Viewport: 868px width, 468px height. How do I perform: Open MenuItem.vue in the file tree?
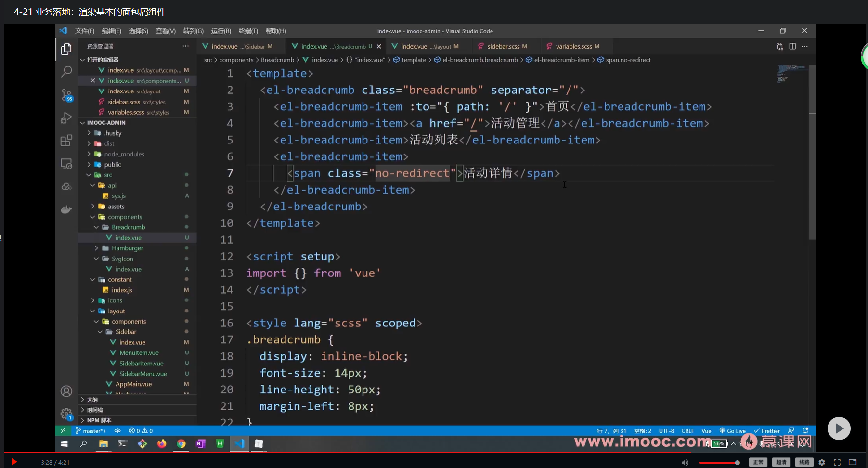[139, 353]
